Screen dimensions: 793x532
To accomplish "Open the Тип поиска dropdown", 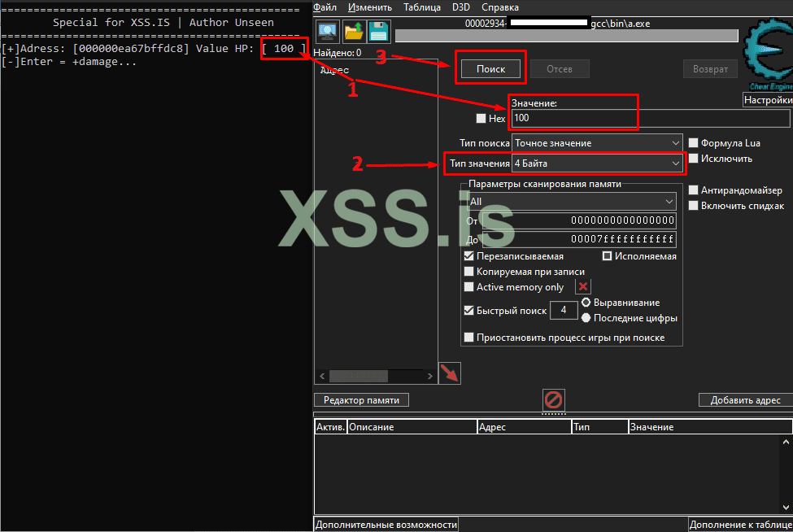I will 597,143.
